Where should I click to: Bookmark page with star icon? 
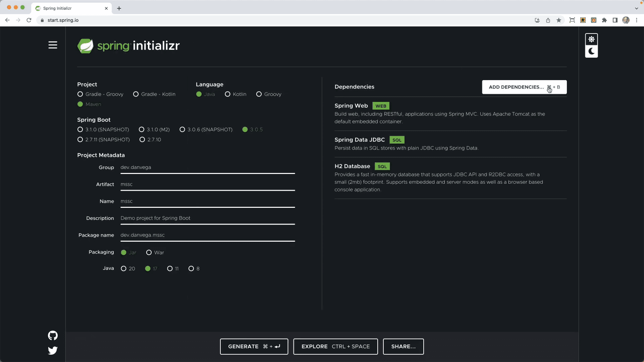[x=559, y=20]
